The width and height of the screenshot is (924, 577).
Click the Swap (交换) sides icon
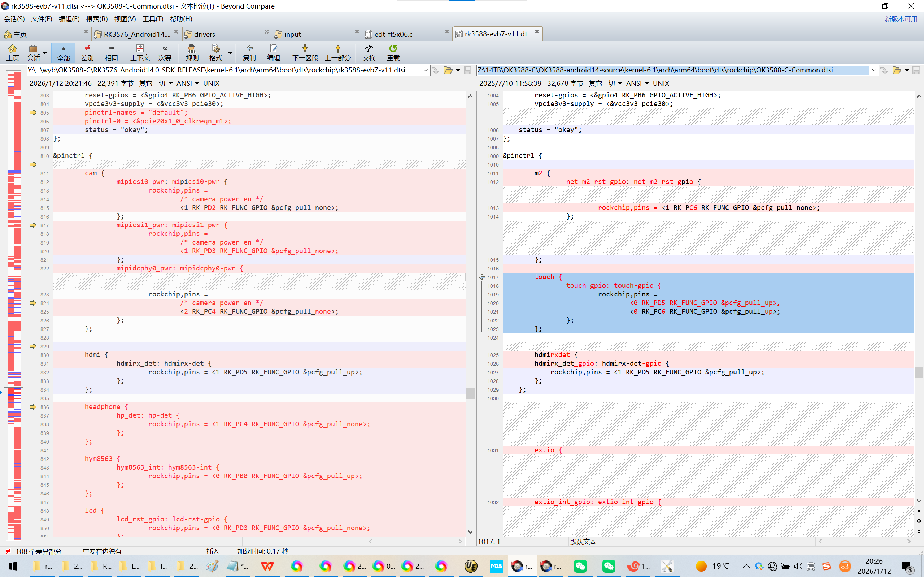[369, 52]
